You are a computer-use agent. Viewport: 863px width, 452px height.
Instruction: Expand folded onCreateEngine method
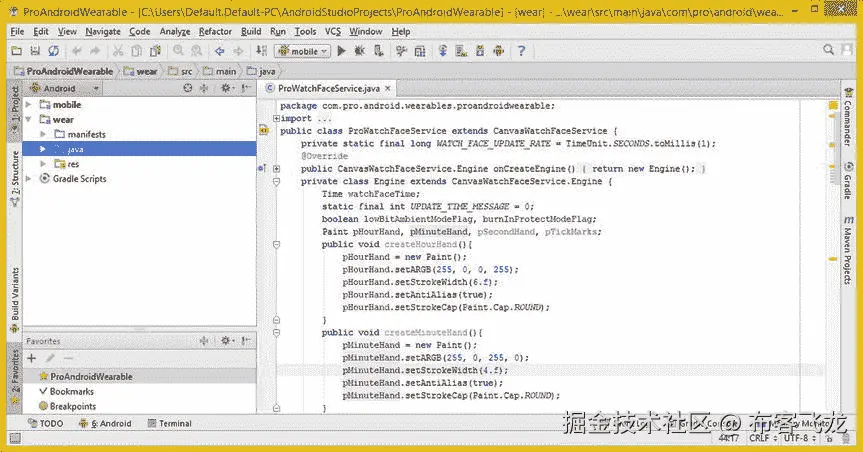[276, 169]
